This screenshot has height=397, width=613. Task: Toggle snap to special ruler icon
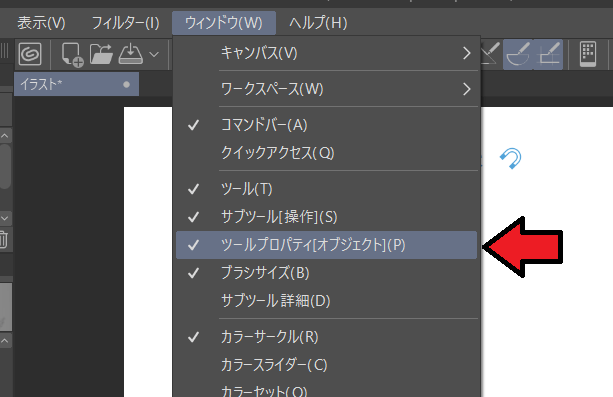(518, 54)
